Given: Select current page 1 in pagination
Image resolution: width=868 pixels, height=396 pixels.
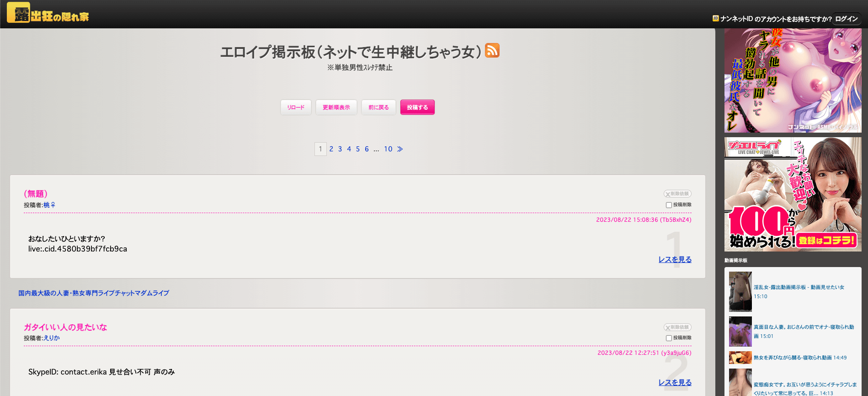Looking at the screenshot, I should (320, 149).
